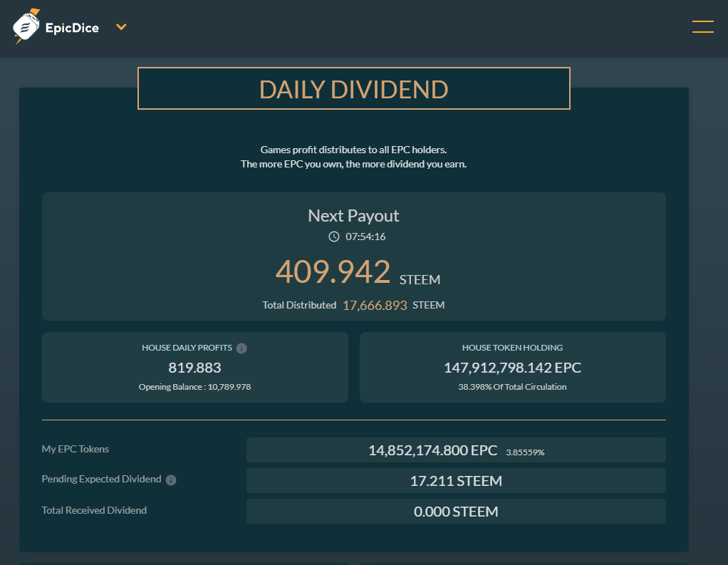
Task: Select the 17.211 STEEM pending dividend value
Action: (x=456, y=481)
